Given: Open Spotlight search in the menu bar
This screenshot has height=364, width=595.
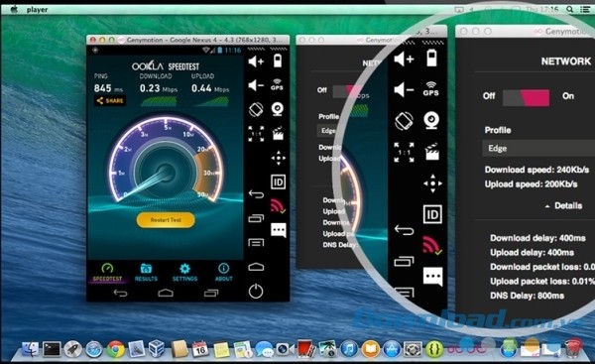Looking at the screenshot, I should point(569,10).
